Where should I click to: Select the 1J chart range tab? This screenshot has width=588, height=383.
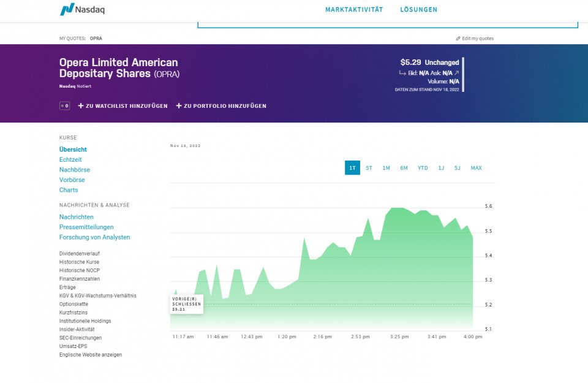pos(441,168)
